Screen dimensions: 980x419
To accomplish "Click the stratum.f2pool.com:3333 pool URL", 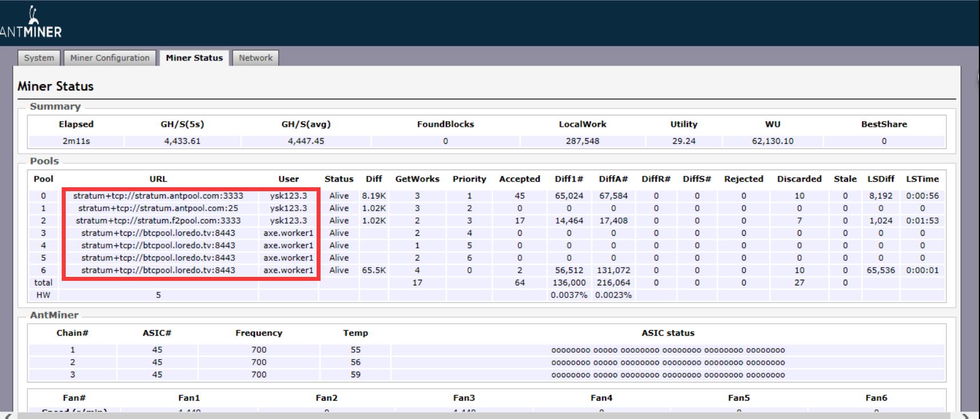I will [x=158, y=221].
